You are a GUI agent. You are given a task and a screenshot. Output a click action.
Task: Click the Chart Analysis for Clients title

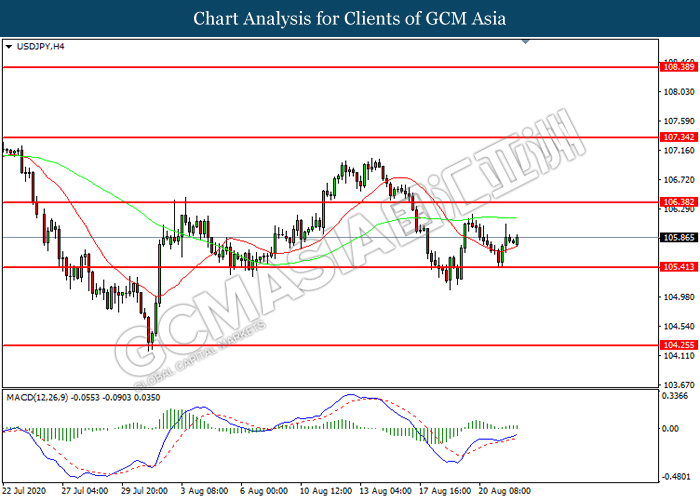point(350,18)
